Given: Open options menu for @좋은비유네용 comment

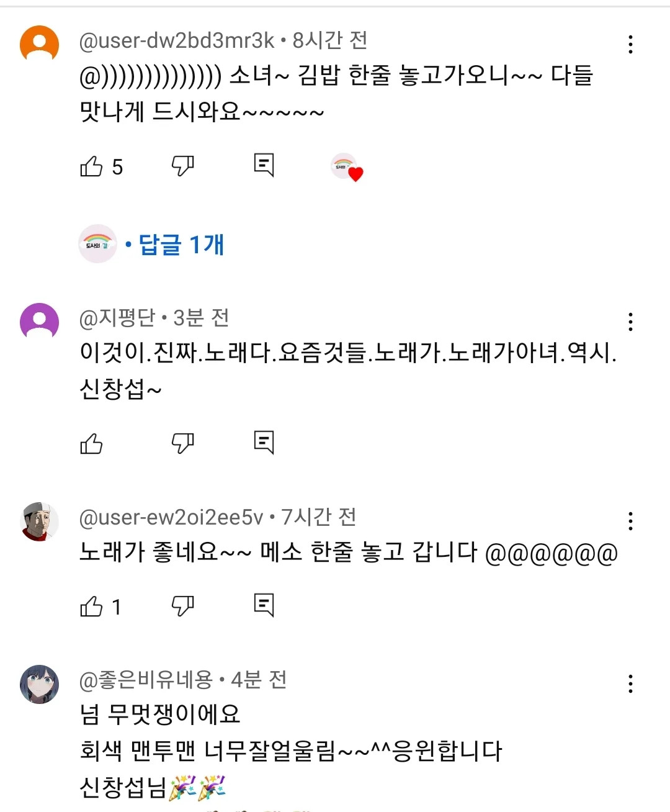Looking at the screenshot, I should point(630,683).
